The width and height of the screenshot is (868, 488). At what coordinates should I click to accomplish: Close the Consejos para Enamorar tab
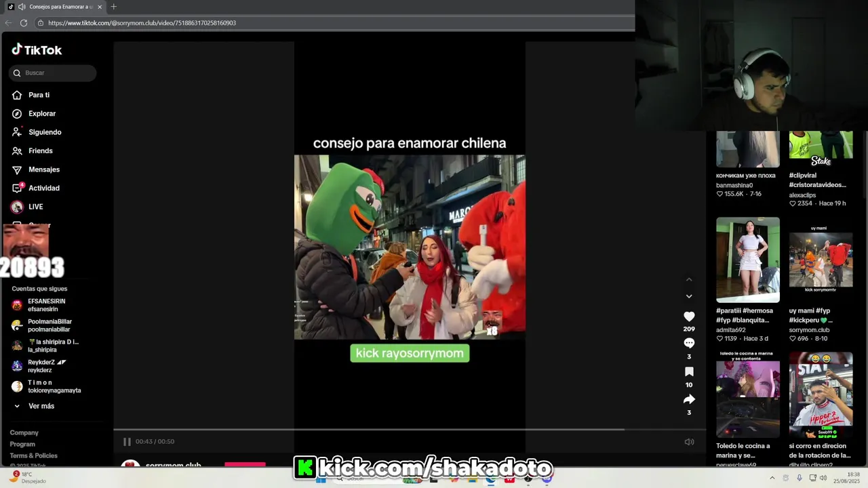100,7
